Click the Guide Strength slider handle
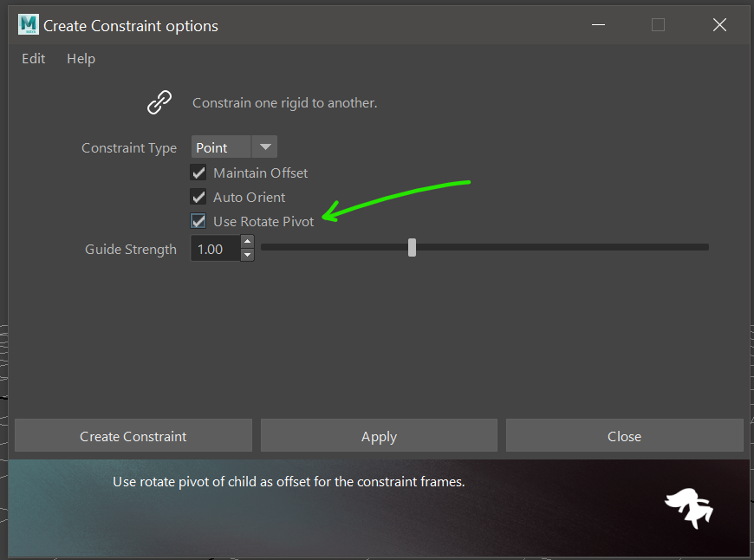Screen dimensions: 754x560 (412, 248)
